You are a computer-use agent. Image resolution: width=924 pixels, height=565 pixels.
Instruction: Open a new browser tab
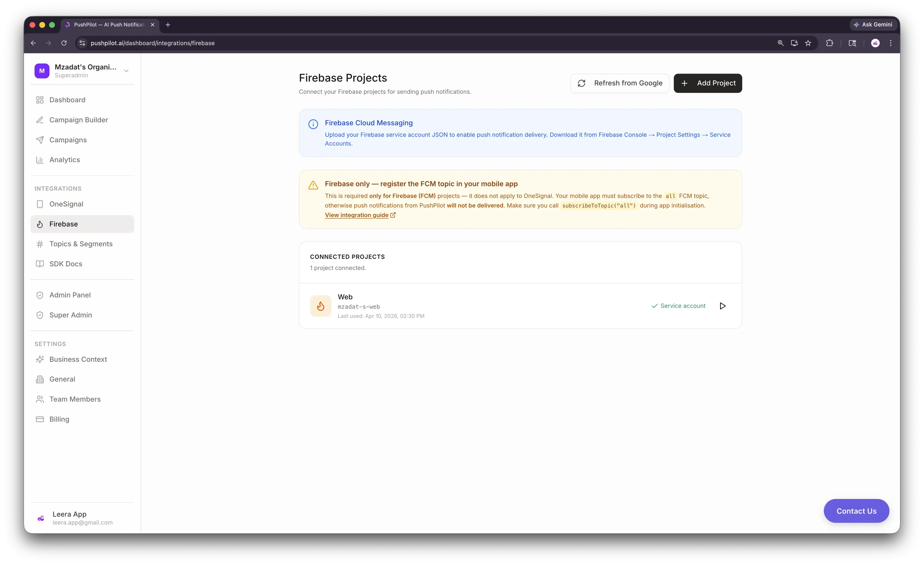pos(168,25)
